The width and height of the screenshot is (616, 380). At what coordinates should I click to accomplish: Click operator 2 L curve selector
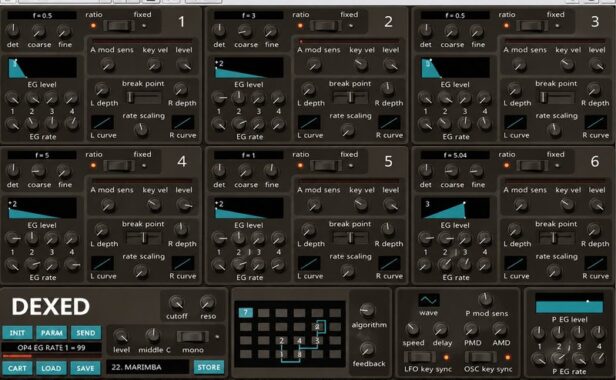[x=309, y=123]
